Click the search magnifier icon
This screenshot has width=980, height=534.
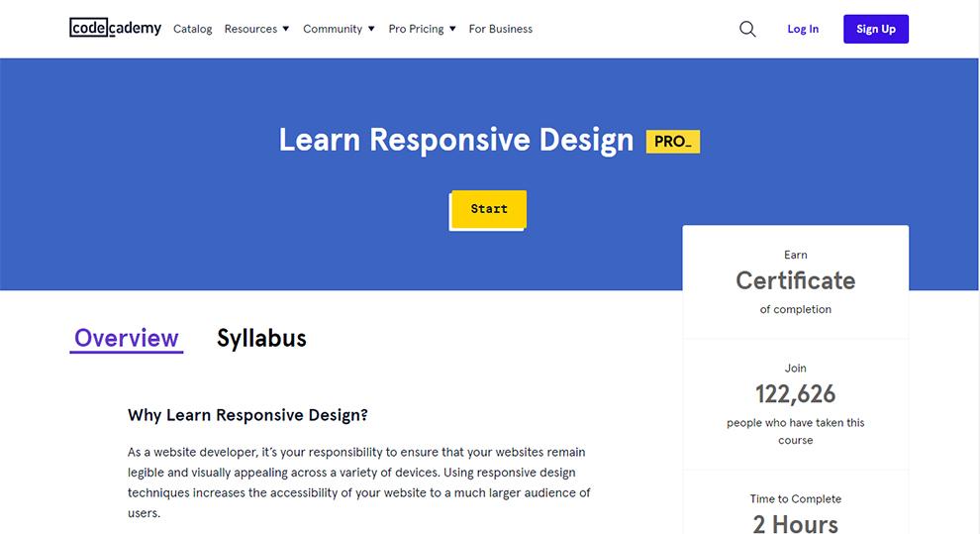747,29
